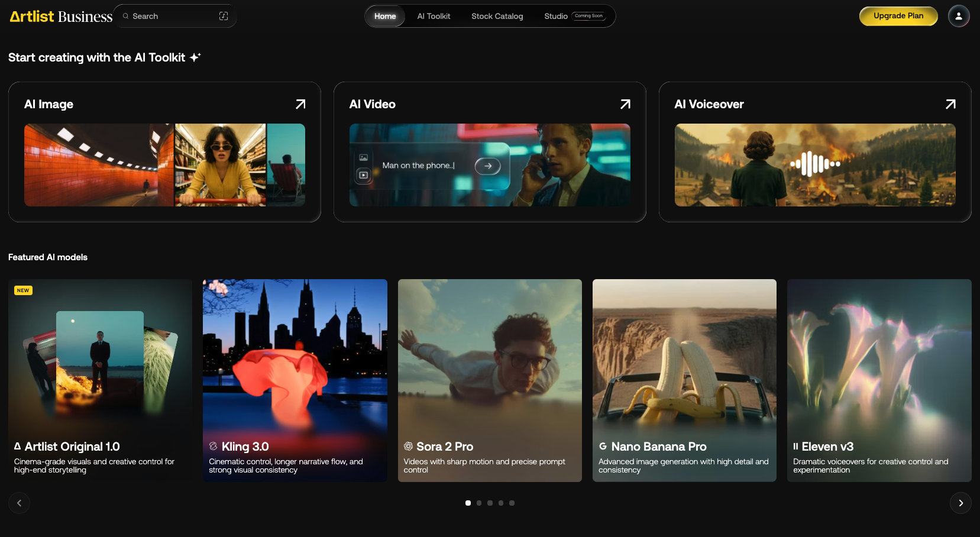Open AI Image via its arrow icon
The width and height of the screenshot is (980, 537).
pyautogui.click(x=300, y=104)
